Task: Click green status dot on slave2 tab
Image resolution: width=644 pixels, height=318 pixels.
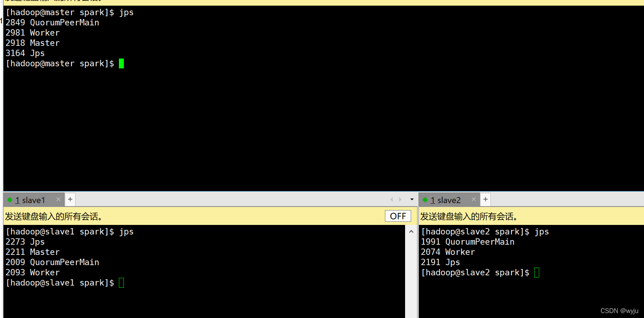Action: 425,200
